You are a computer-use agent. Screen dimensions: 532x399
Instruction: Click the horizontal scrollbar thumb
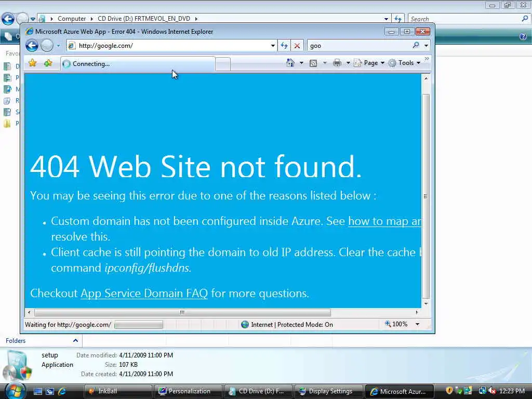click(182, 312)
